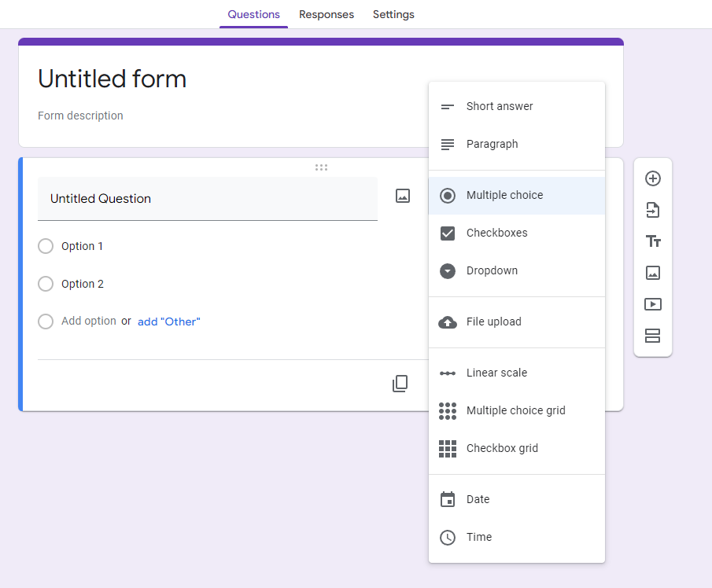The image size is (712, 588).
Task: Pick Linear scale from the type list
Action: pos(496,373)
